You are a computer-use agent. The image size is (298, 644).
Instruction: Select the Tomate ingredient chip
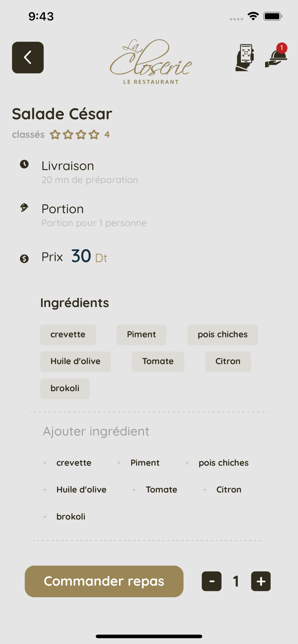click(x=158, y=362)
